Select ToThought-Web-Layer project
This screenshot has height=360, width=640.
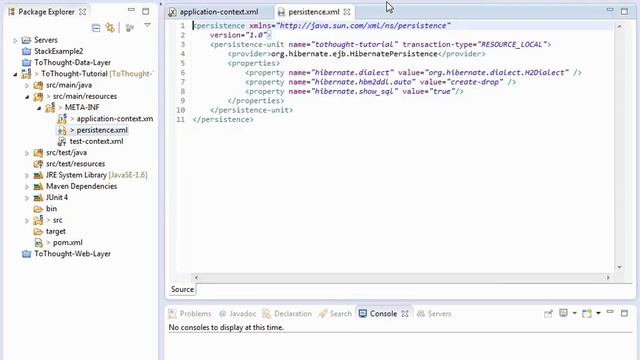[72, 253]
